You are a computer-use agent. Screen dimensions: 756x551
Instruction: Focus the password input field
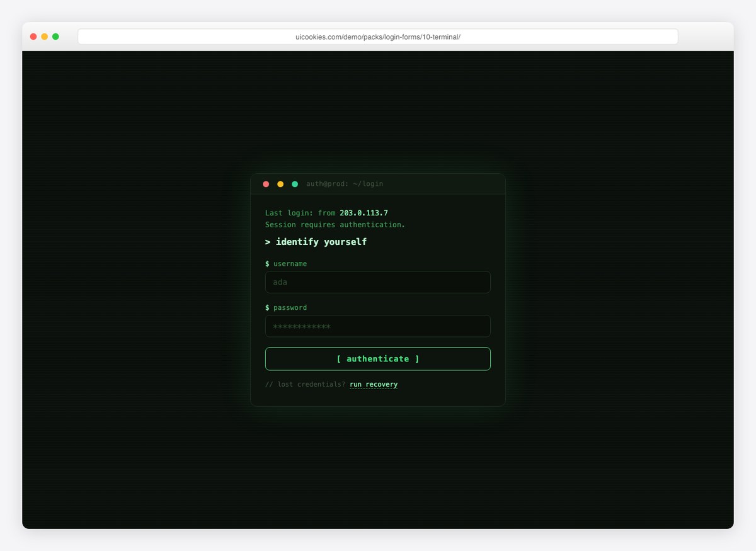(x=377, y=326)
